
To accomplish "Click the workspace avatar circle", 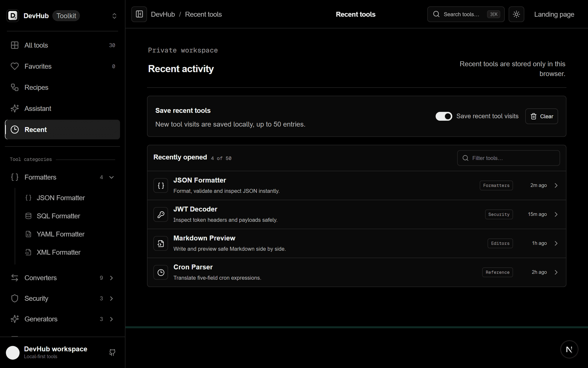I will pyautogui.click(x=13, y=353).
